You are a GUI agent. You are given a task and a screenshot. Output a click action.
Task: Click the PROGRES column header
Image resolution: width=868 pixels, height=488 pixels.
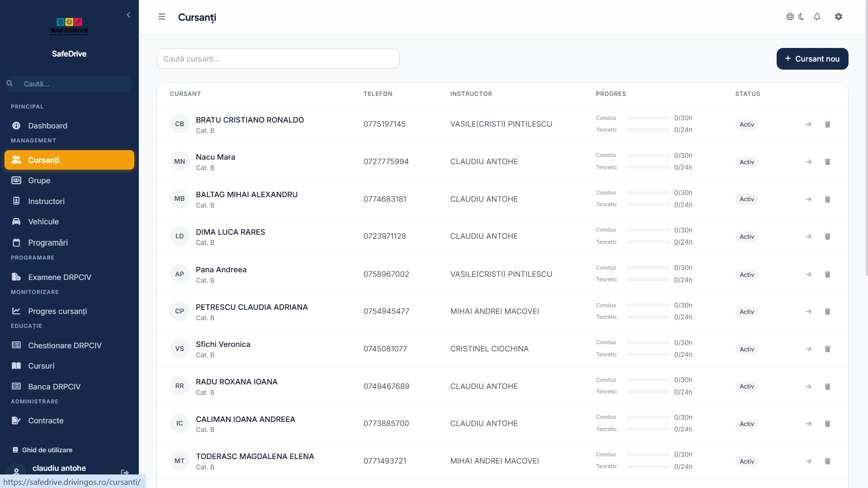(x=611, y=94)
